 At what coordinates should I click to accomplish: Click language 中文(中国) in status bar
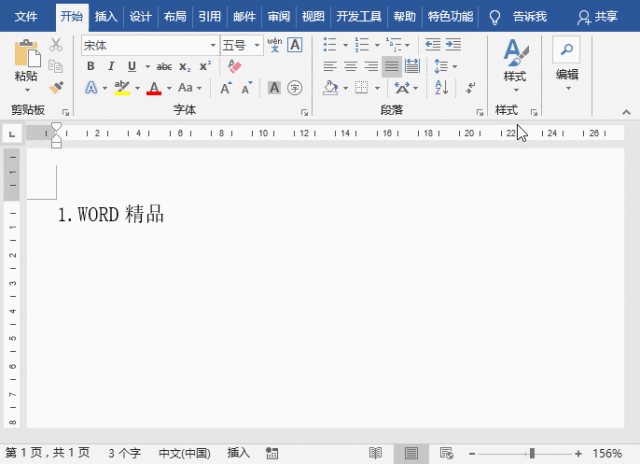184,453
